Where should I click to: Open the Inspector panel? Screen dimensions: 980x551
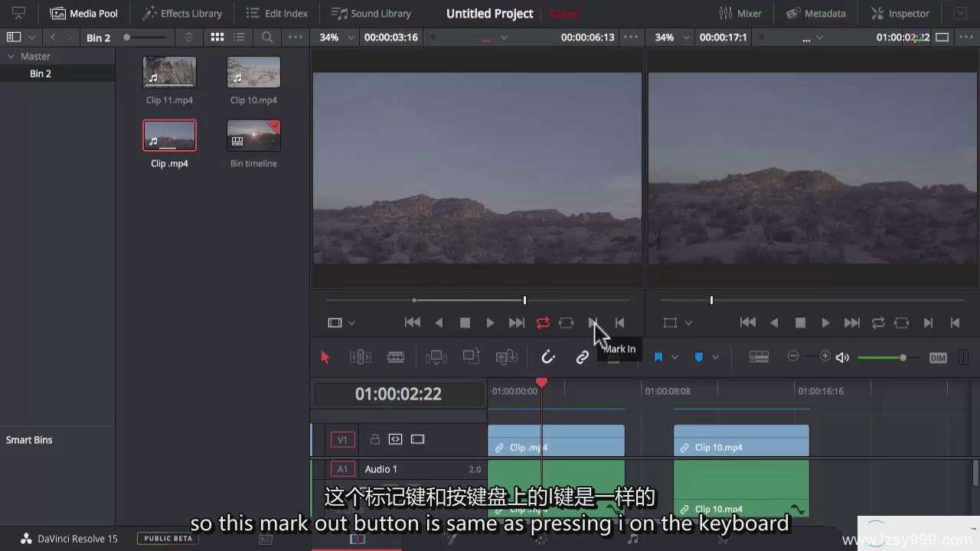(900, 13)
